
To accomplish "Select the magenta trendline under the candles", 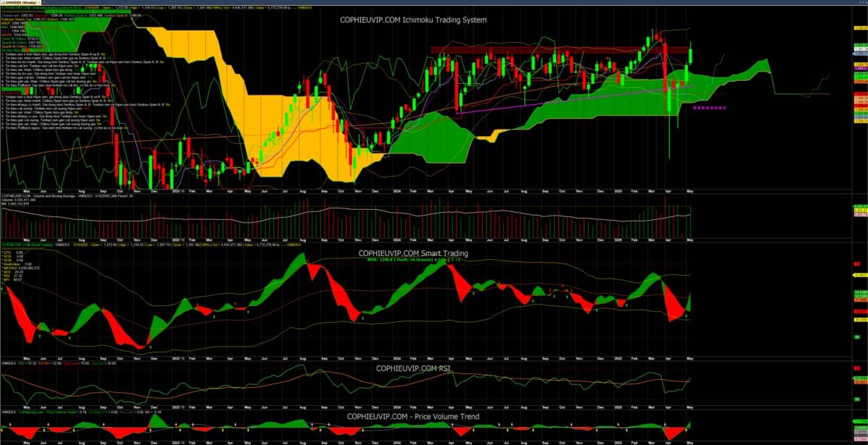I will (x=575, y=99).
